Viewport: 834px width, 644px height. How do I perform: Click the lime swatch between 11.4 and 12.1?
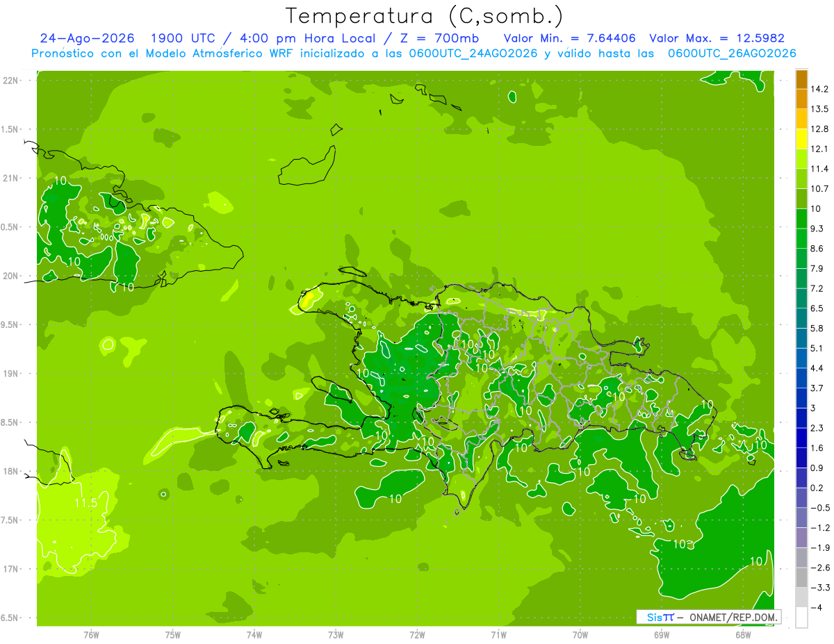801,159
